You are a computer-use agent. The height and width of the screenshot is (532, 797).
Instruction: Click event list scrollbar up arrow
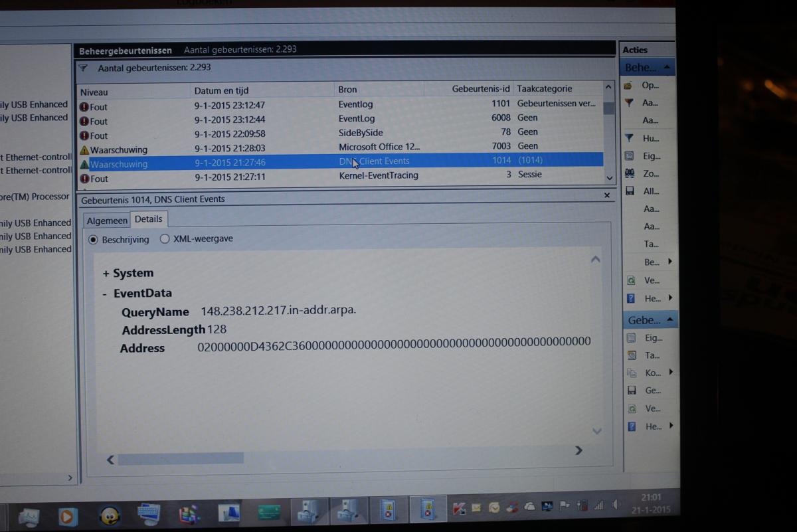pyautogui.click(x=608, y=87)
